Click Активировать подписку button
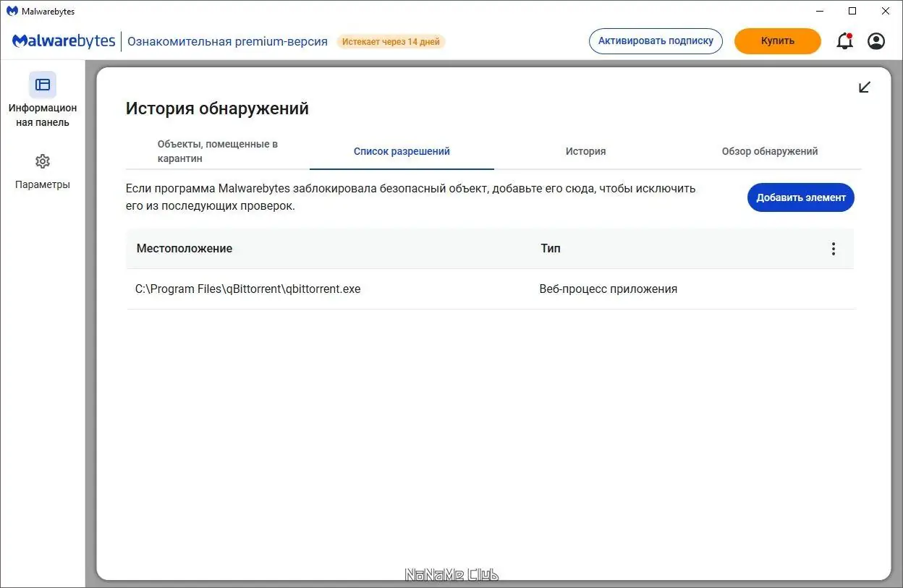 (656, 41)
